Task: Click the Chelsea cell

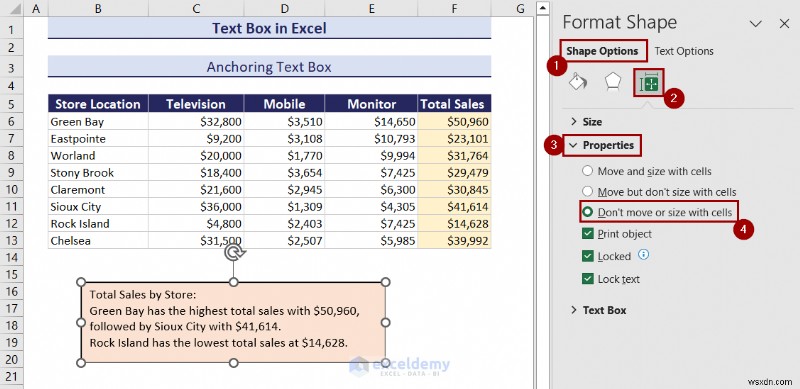Action: (98, 240)
